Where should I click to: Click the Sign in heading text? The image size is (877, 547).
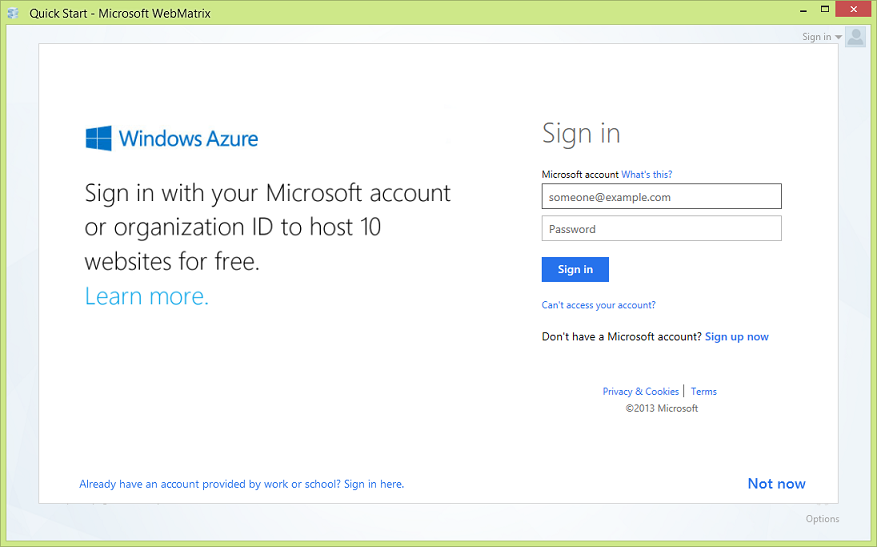581,134
